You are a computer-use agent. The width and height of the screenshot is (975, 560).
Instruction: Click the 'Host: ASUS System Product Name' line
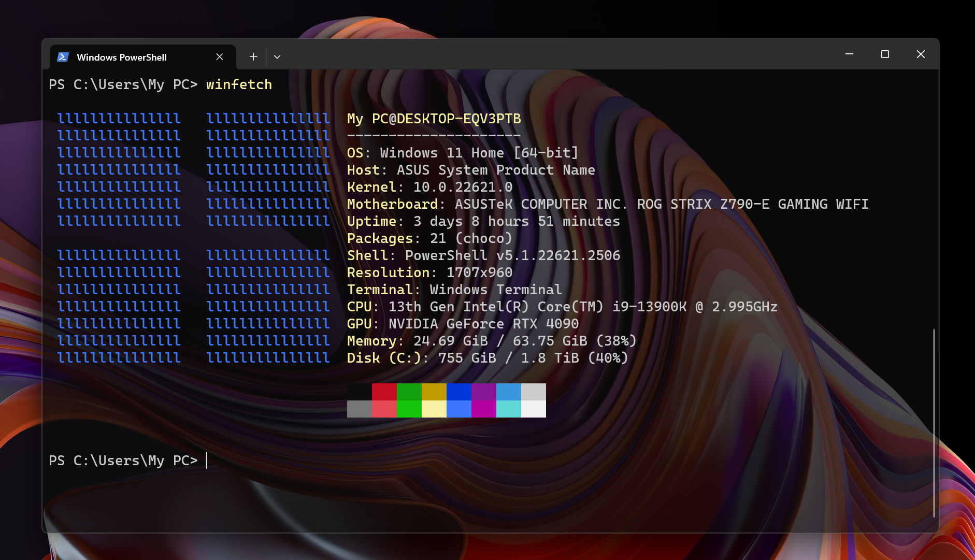coord(471,170)
